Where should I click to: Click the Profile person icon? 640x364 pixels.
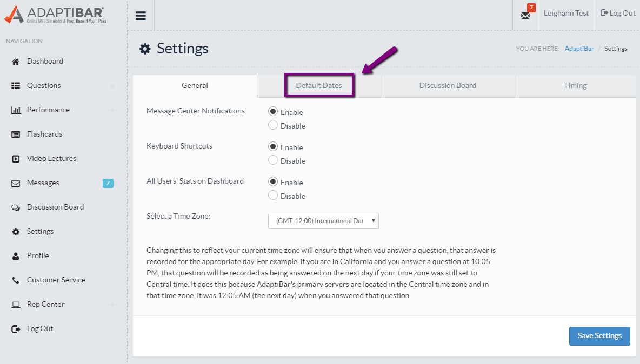click(16, 256)
